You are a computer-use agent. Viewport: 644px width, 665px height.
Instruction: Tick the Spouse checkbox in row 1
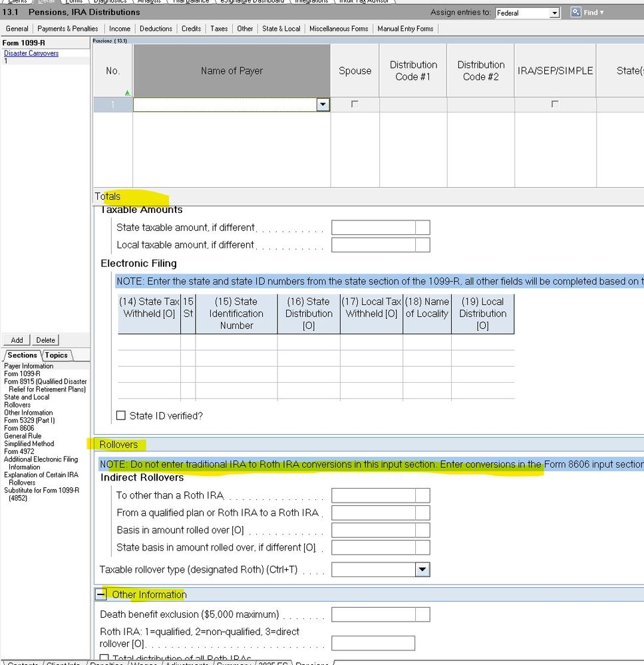[x=355, y=105]
